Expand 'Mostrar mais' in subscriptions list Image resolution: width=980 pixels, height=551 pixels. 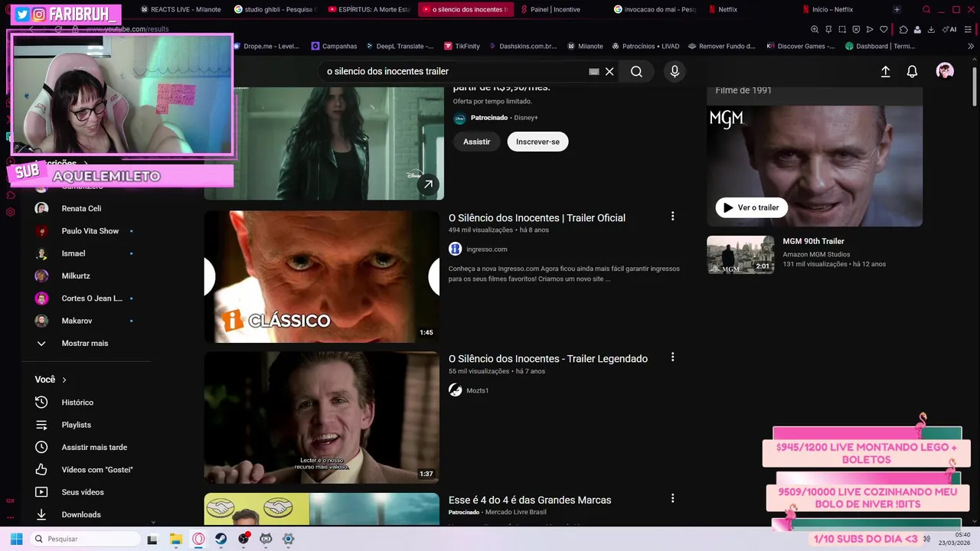(x=84, y=344)
